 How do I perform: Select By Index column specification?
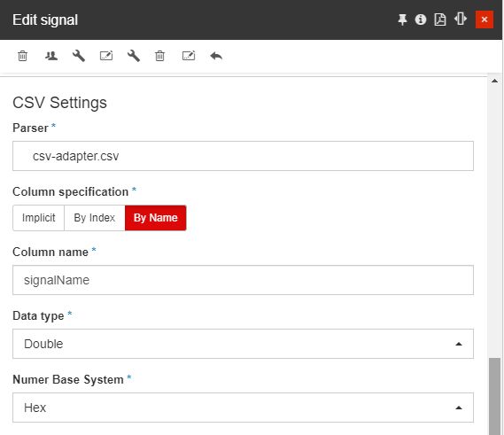[x=95, y=218]
